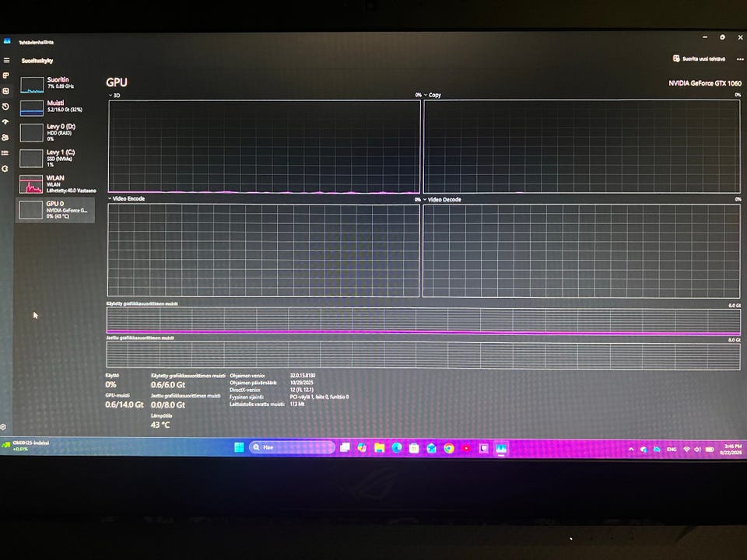Click the taskbar search box 'Hae'
This screenshot has width=747, height=560.
[292, 447]
